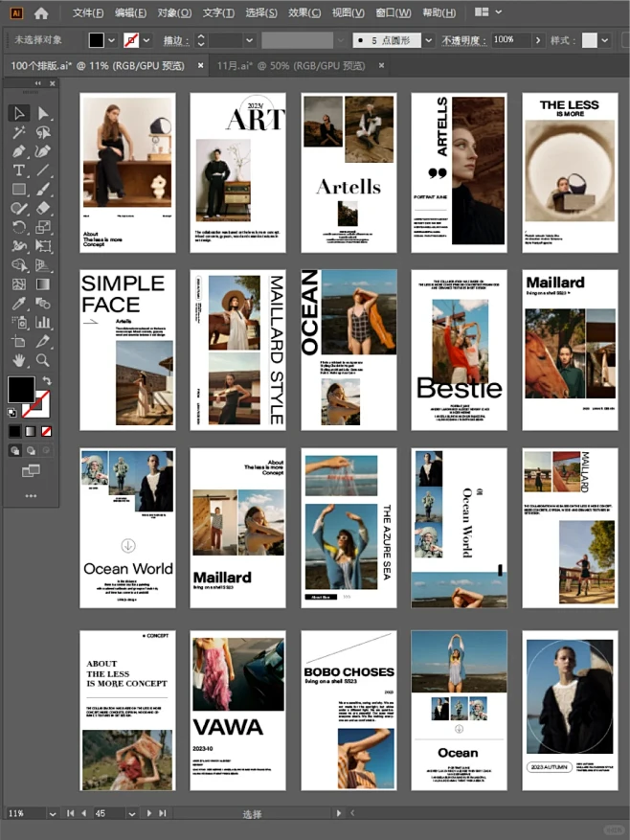This screenshot has width=630, height=840.
Task: Open the Edit Toolbar three-dots button
Action: click(31, 496)
